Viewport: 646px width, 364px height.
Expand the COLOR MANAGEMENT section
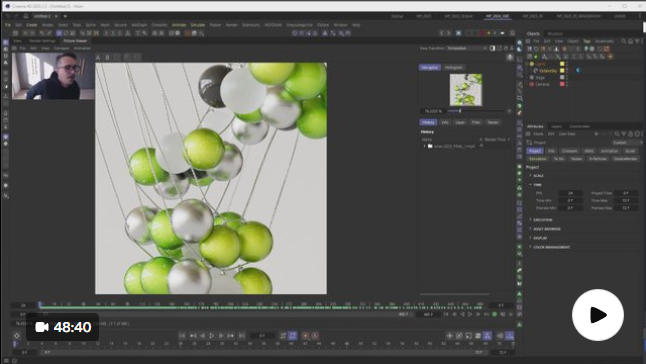[551, 247]
